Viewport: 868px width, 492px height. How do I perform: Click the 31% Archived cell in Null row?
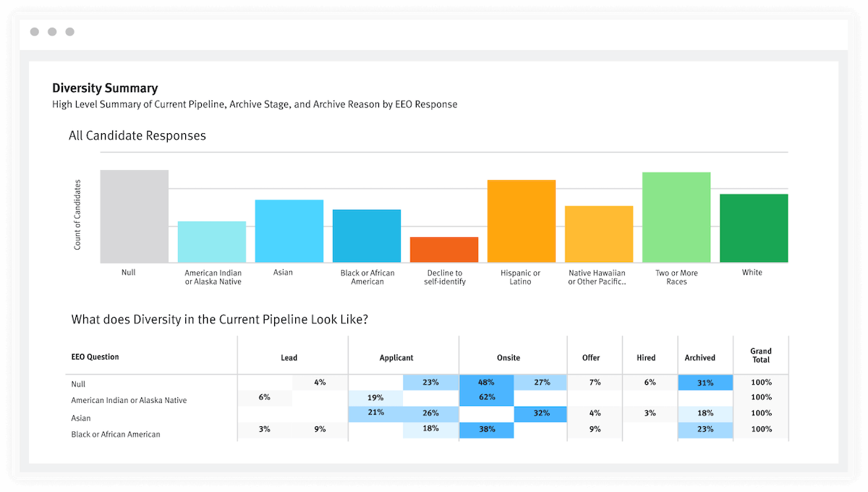pos(705,383)
